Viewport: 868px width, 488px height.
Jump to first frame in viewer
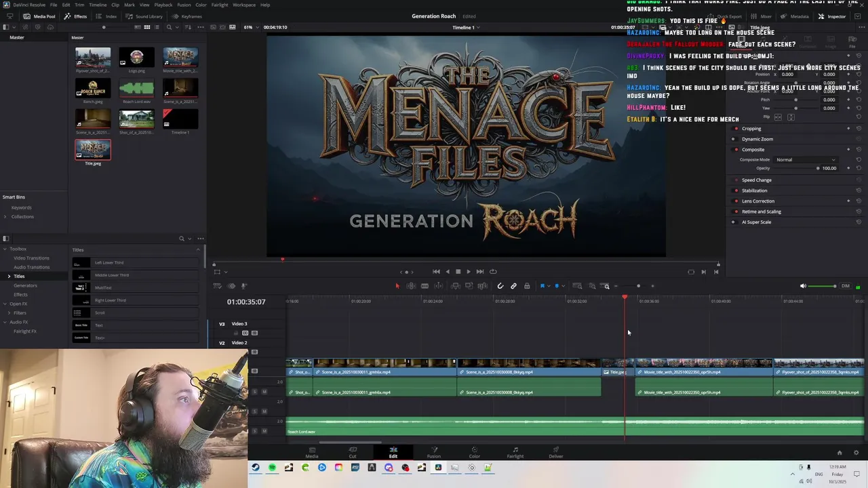[436, 272]
